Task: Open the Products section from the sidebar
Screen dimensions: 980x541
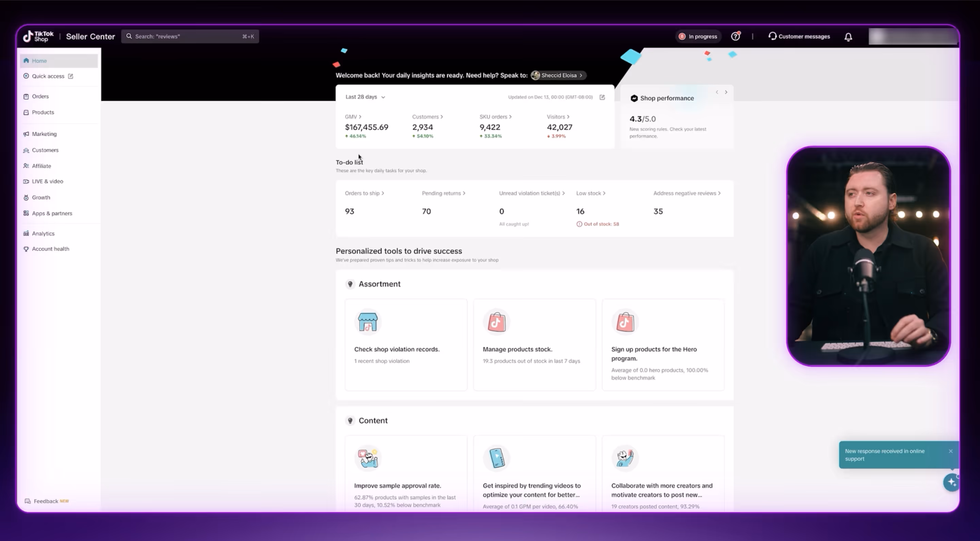Action: pos(43,112)
